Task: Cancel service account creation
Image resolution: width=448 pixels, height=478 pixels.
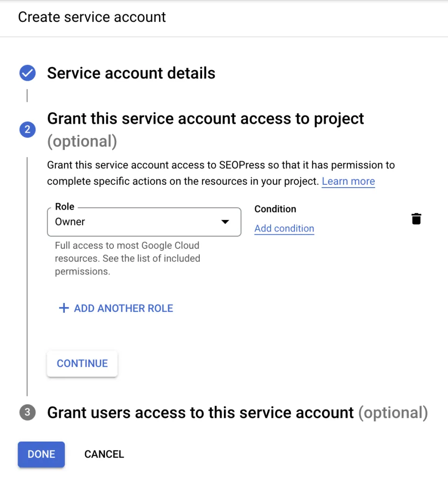Action: [104, 454]
